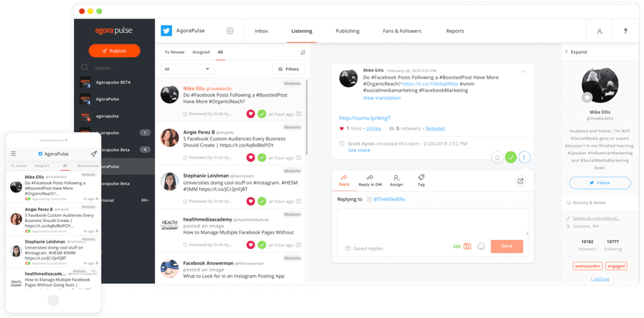Click the orange Publish button

pyautogui.click(x=115, y=51)
